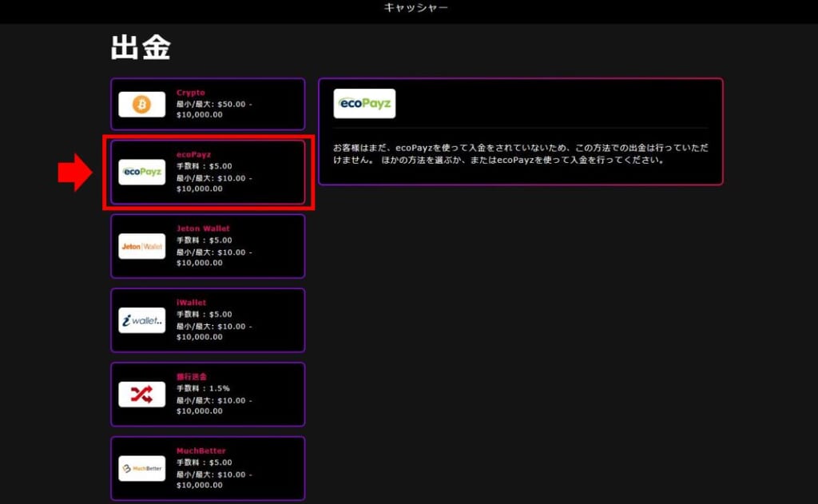Click the ecoPayz deposit-required notice message

point(521,154)
